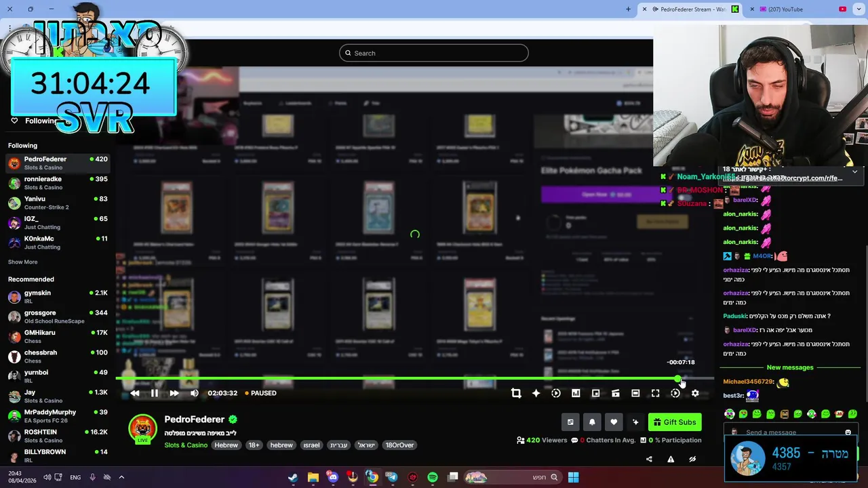Select the Hebrew tag
868x488 pixels.
226,445
